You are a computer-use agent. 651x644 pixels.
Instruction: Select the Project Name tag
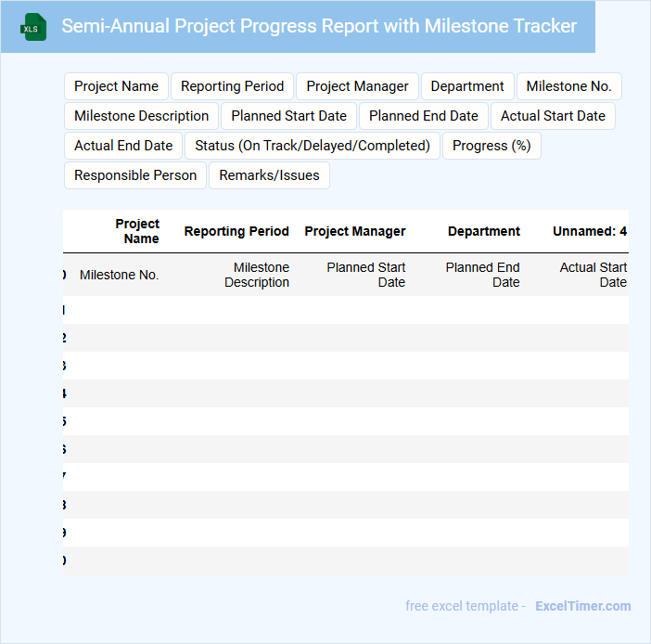pos(116,86)
